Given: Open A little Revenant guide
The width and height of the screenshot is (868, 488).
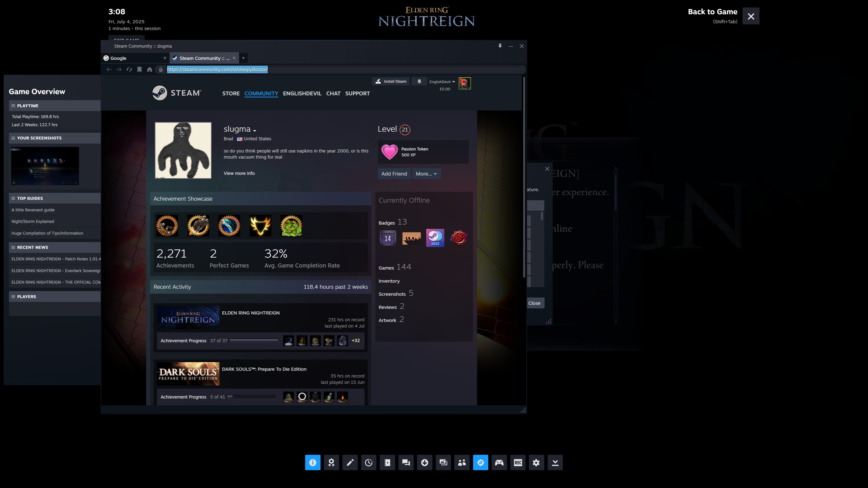Looking at the screenshot, I should [33, 210].
